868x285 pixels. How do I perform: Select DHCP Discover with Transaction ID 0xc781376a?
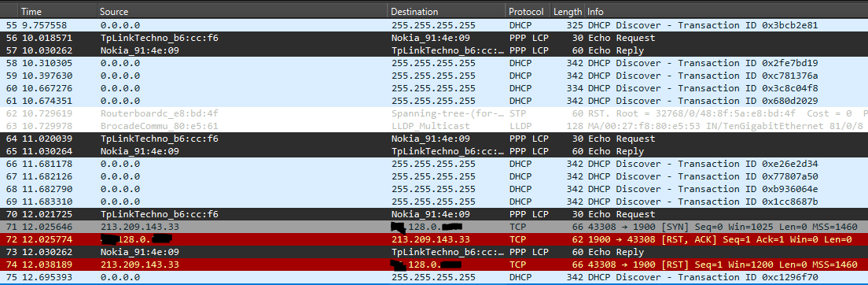click(x=434, y=76)
